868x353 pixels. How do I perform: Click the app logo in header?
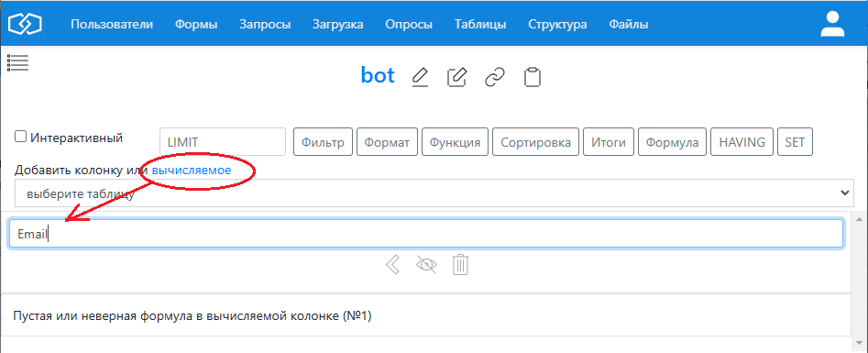point(26,24)
